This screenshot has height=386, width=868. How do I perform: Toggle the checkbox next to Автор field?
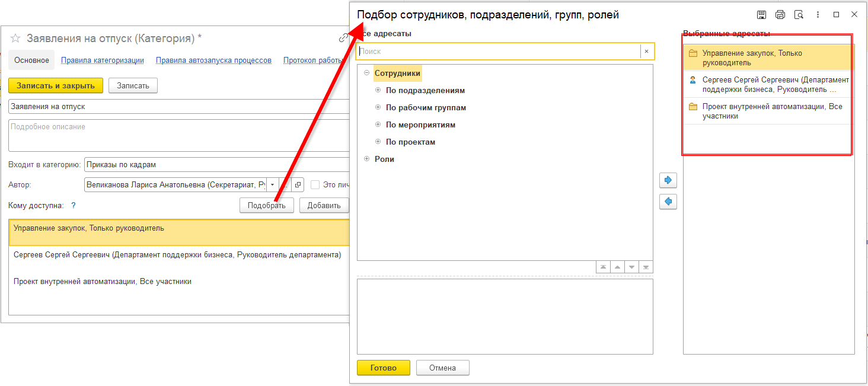click(315, 185)
